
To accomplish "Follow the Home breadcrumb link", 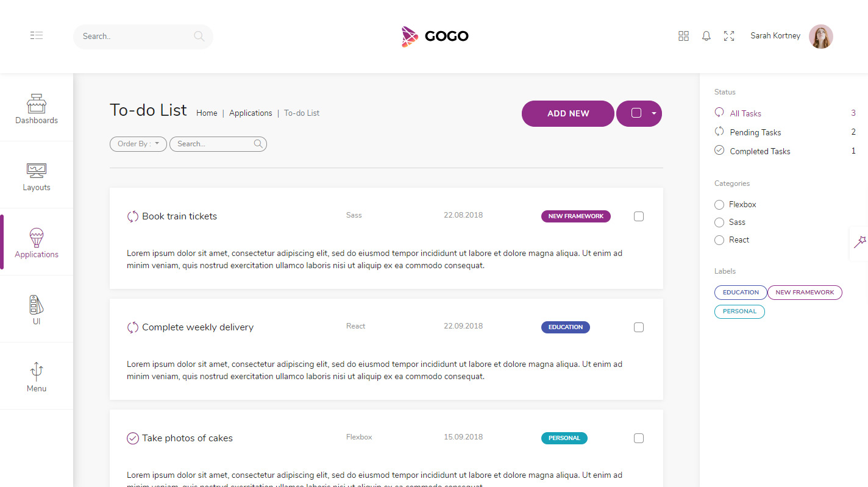I will [x=207, y=113].
